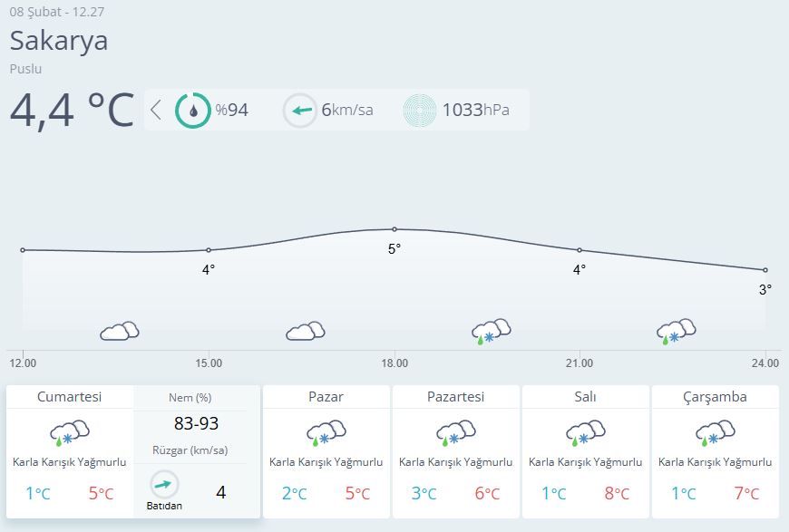Click the cloudy icon between 15.00 and 18.00

(306, 331)
